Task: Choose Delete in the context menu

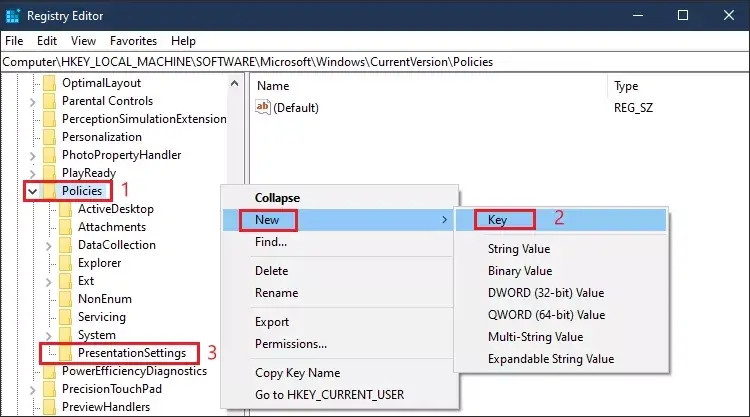Action: point(339,271)
